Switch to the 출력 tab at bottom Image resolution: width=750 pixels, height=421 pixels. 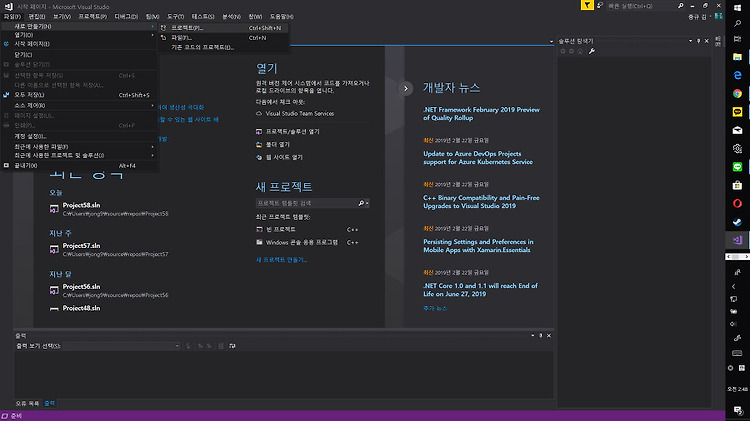tap(50, 404)
